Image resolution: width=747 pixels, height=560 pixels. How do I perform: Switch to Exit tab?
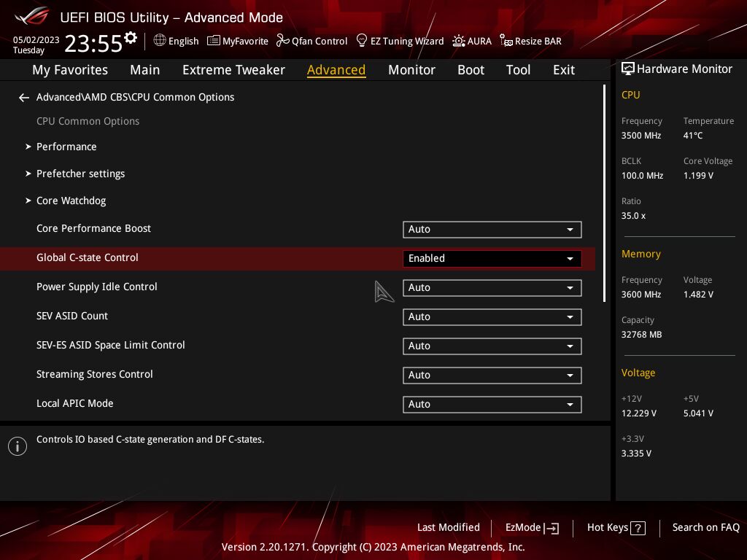(x=564, y=70)
